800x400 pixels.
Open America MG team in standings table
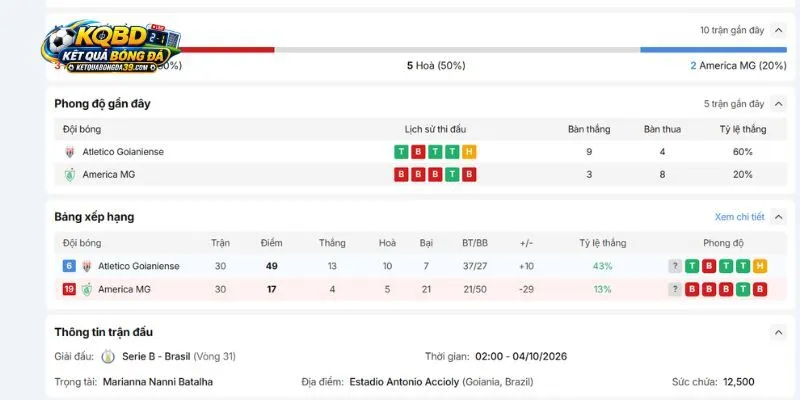[x=124, y=289]
